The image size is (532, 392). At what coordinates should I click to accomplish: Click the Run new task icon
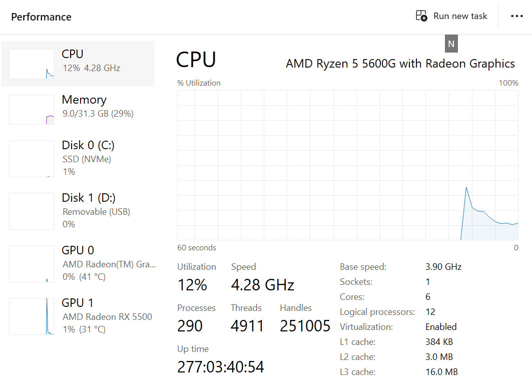pos(422,16)
